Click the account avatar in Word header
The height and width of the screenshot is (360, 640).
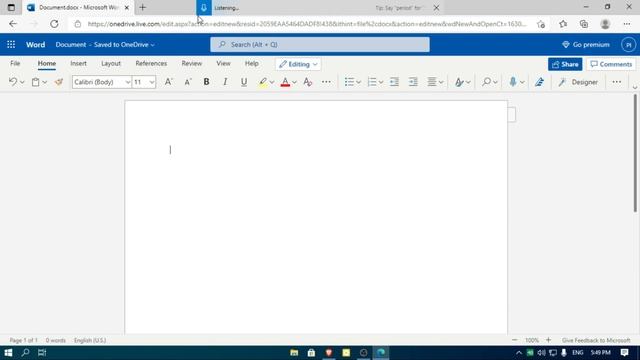628,44
